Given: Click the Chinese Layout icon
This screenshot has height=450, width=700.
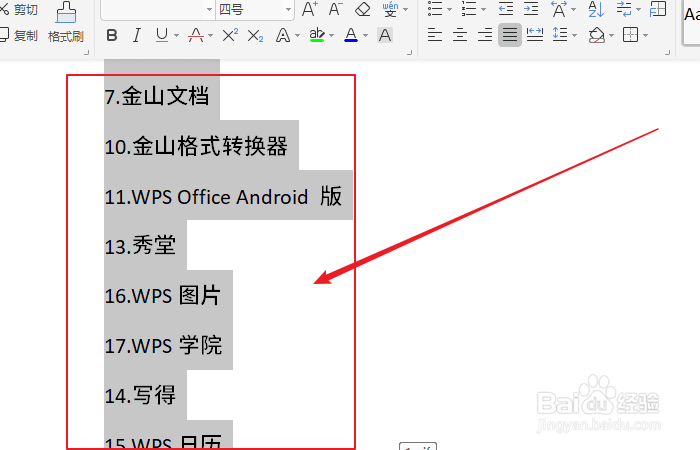Looking at the screenshot, I should point(559,9).
